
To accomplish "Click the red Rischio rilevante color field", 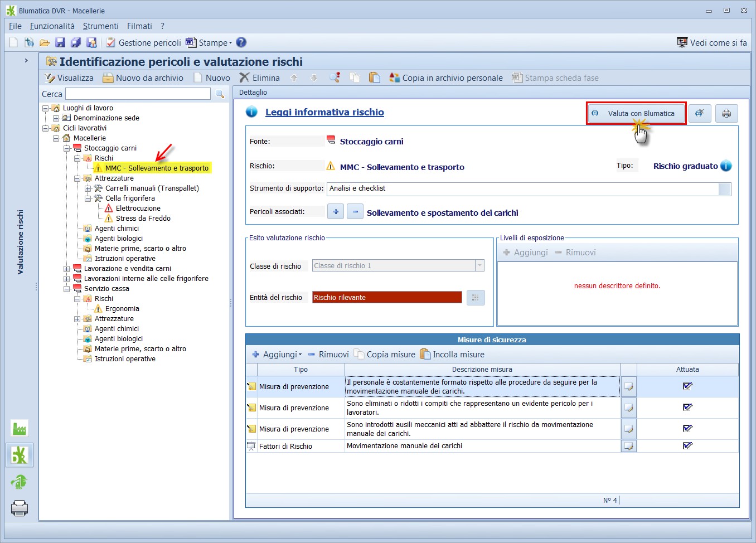I will coord(387,297).
